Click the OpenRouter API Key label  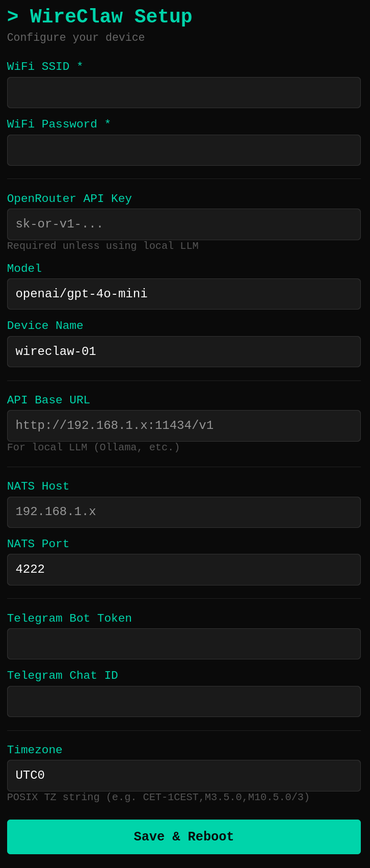(69, 198)
